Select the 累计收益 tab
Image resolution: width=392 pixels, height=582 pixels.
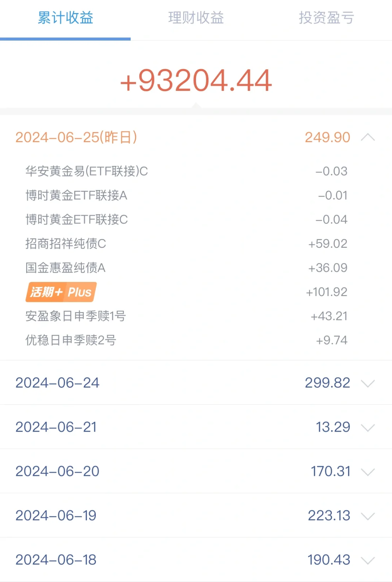[65, 17]
